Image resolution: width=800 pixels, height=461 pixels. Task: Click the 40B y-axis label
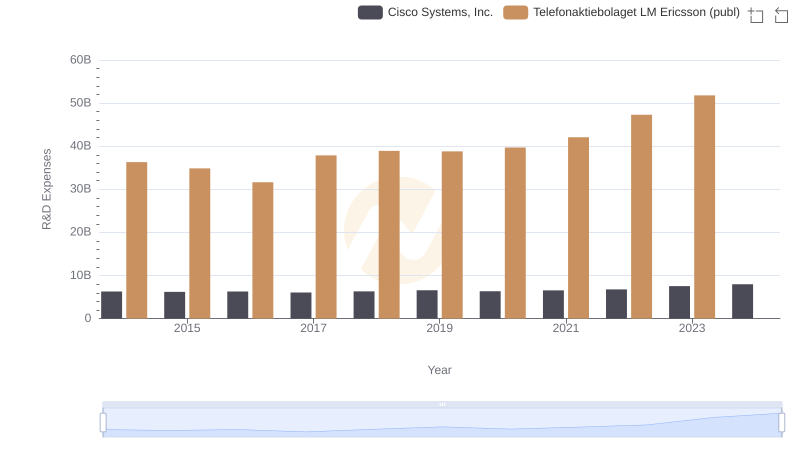point(81,146)
